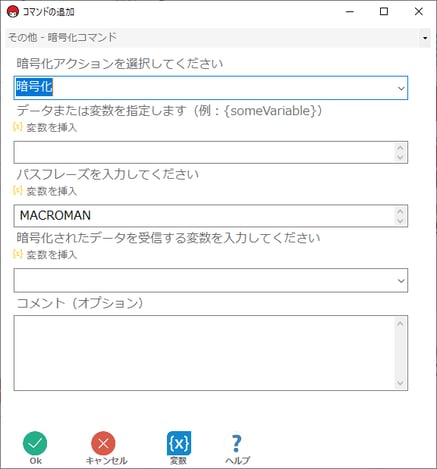This screenshot has height=469, width=437.
Task: Click the data or variable input field
Action: coord(211,152)
